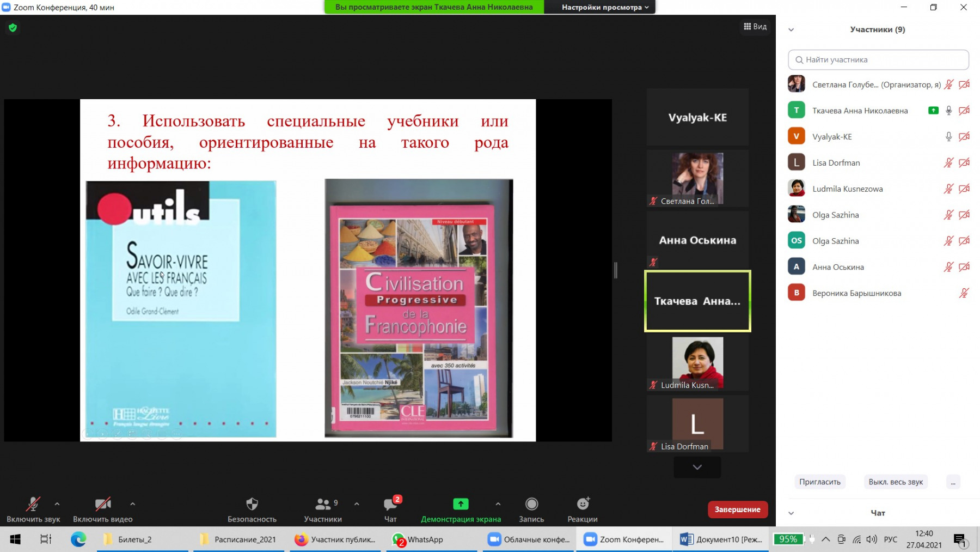Unmute microphone with Включить звук
980x552 pixels.
pos(33,504)
